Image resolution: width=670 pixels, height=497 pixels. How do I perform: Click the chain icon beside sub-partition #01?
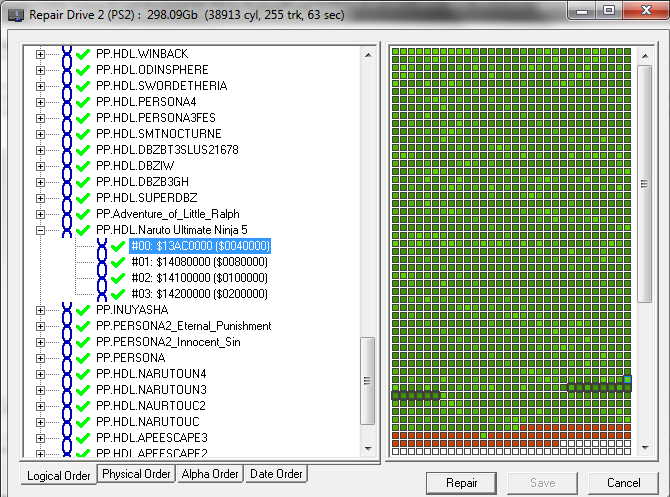(x=102, y=262)
